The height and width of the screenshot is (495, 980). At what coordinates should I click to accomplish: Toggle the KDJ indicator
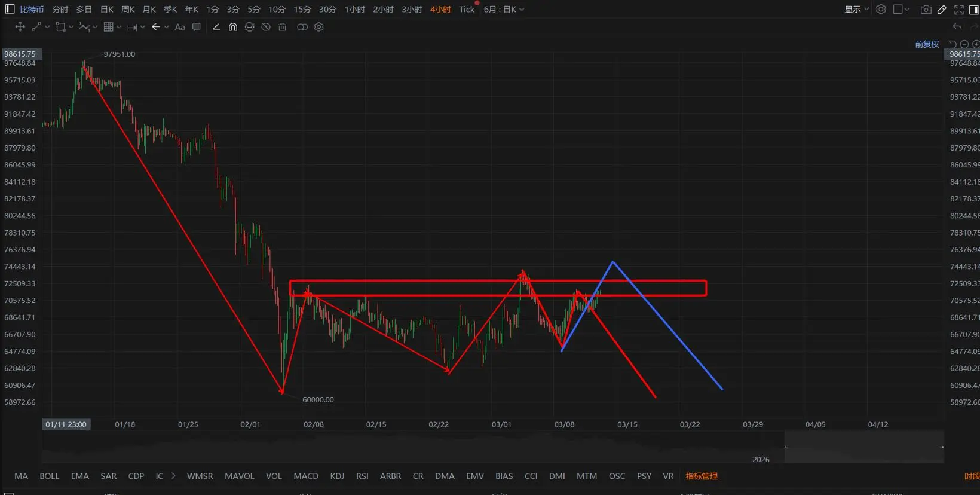[337, 476]
